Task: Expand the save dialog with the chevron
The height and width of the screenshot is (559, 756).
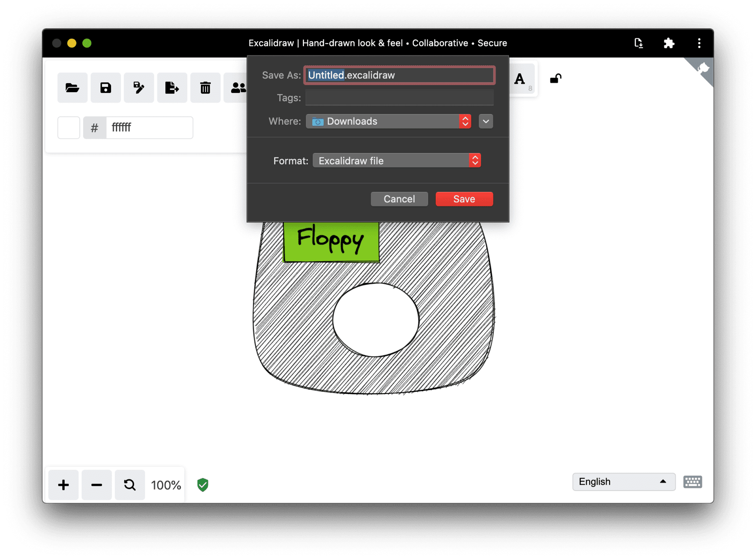Action: pyautogui.click(x=485, y=121)
